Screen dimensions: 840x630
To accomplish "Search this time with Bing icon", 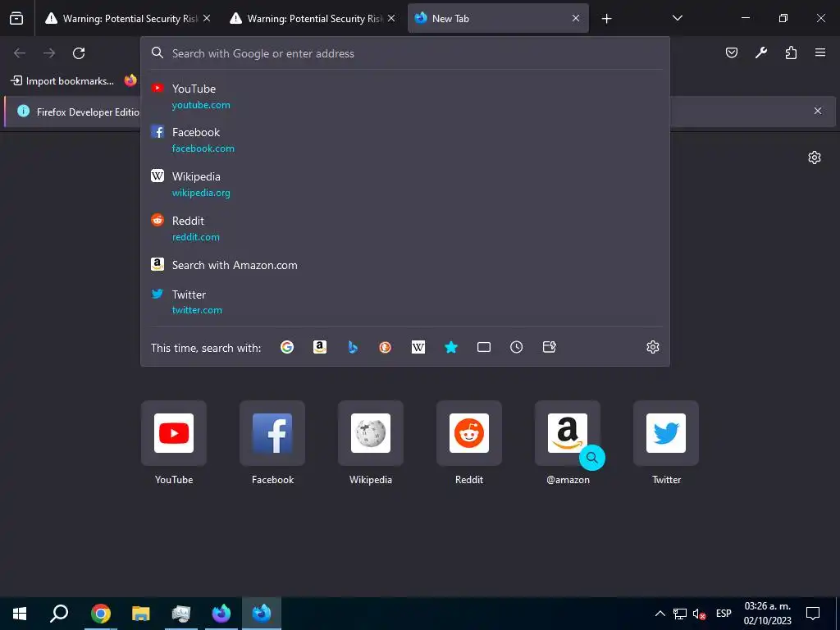I will coord(353,347).
